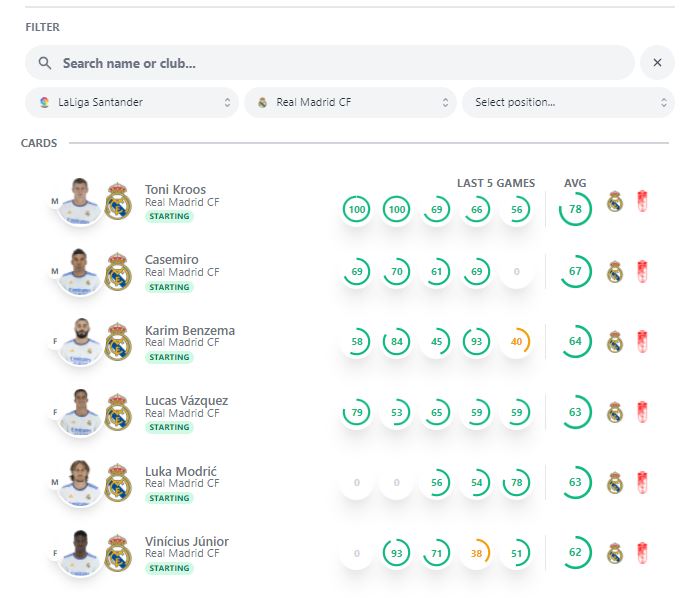Open Karim Benzema player name

190,330
